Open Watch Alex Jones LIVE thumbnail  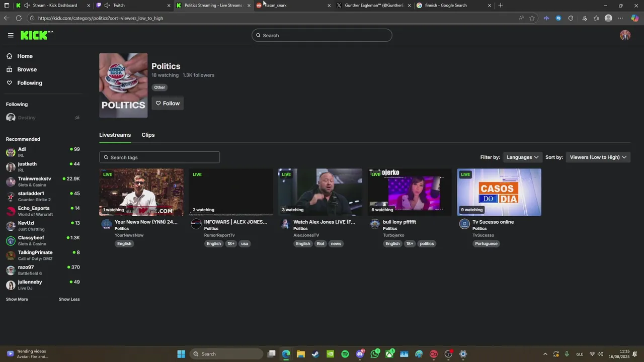(320, 192)
